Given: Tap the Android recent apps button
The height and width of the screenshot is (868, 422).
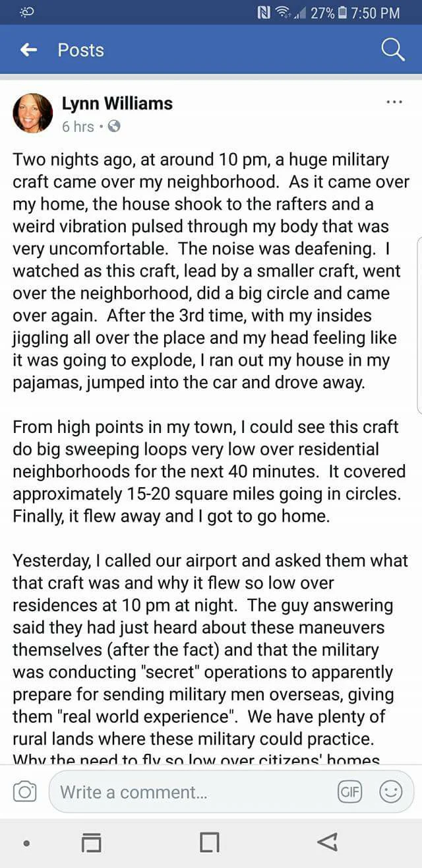Looking at the screenshot, I should pyautogui.click(x=92, y=842).
